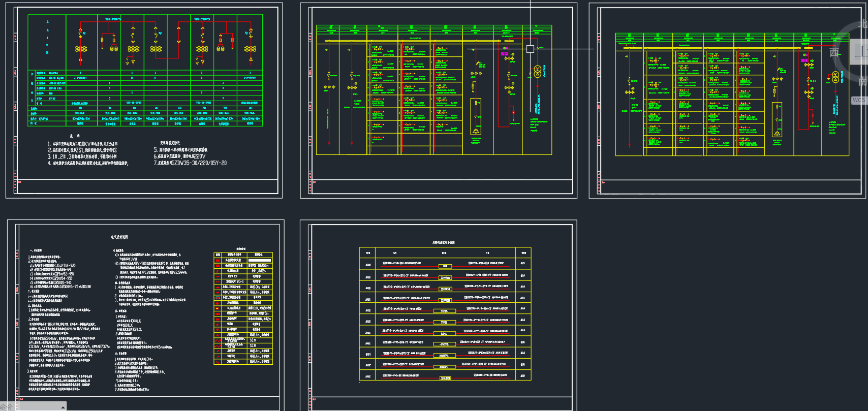Click the 10KV note line 1 text
868x411 pixels.
pos(84,144)
